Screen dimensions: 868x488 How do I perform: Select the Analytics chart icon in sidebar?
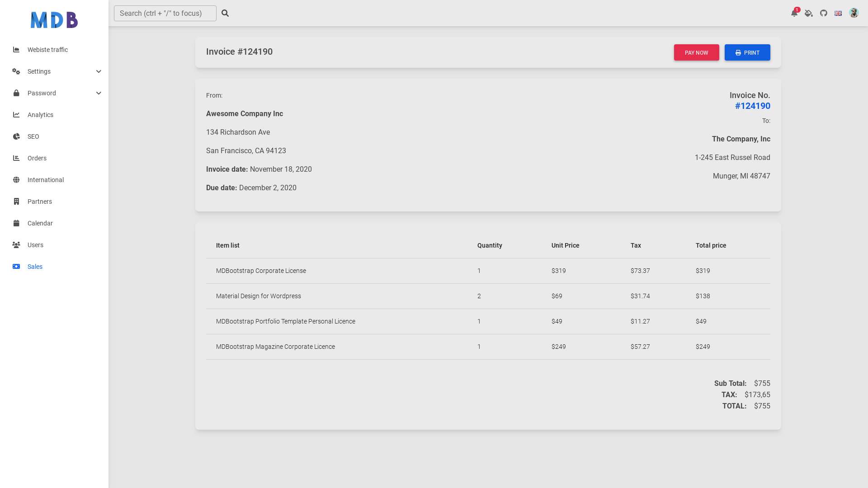tap(16, 115)
